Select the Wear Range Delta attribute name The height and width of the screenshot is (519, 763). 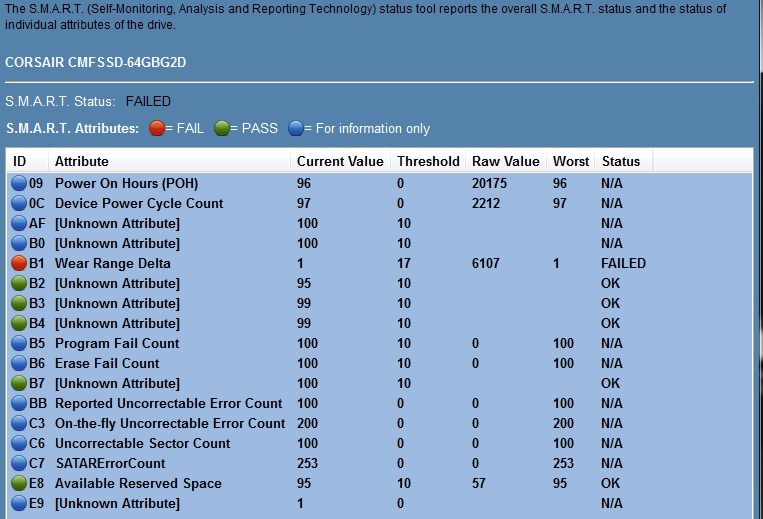(x=113, y=263)
